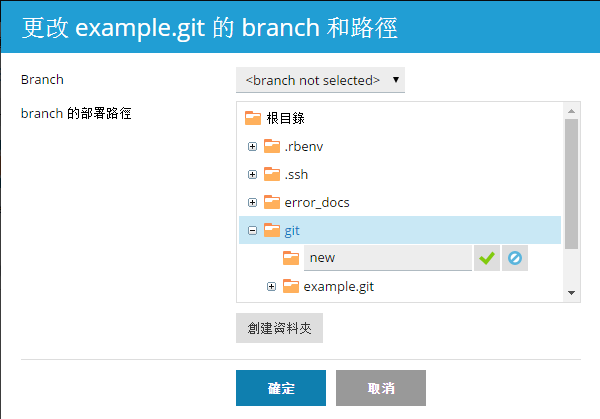The width and height of the screenshot is (600, 419).
Task: Click the .ssh folder icon
Action: pos(272,174)
